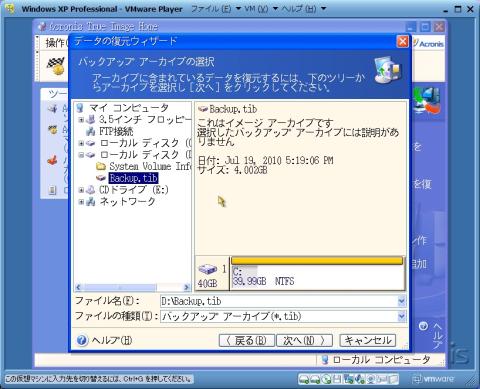The image size is (480, 389).
Task: Click the Backup.tib icon in details pane
Action: [x=203, y=109]
